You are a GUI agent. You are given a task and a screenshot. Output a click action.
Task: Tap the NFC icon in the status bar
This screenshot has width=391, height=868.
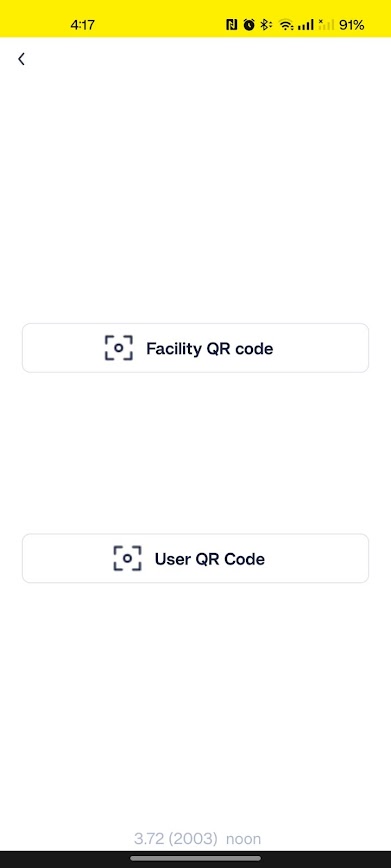[x=231, y=24]
